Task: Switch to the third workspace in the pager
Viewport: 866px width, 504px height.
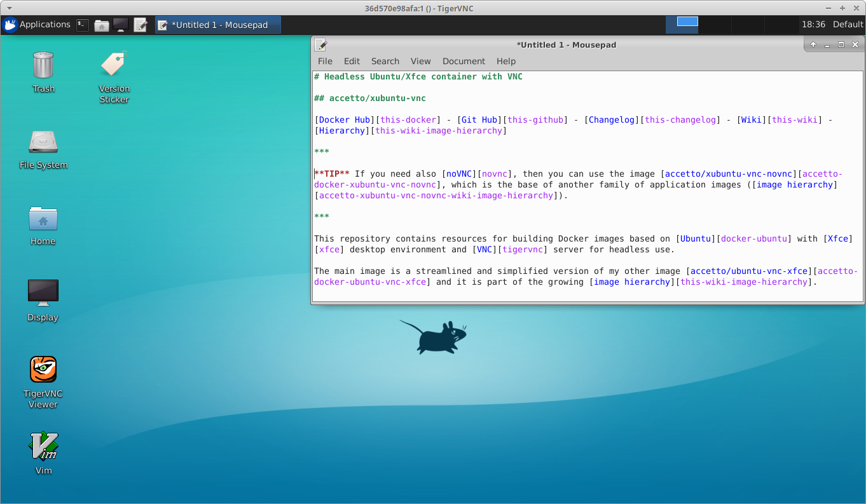Action: (x=748, y=25)
